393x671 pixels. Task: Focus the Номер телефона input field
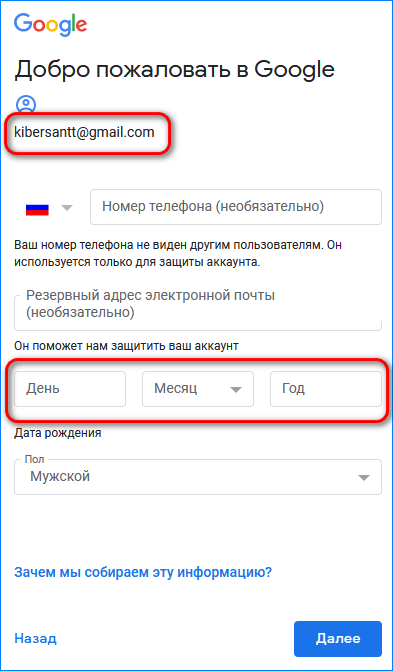235,207
